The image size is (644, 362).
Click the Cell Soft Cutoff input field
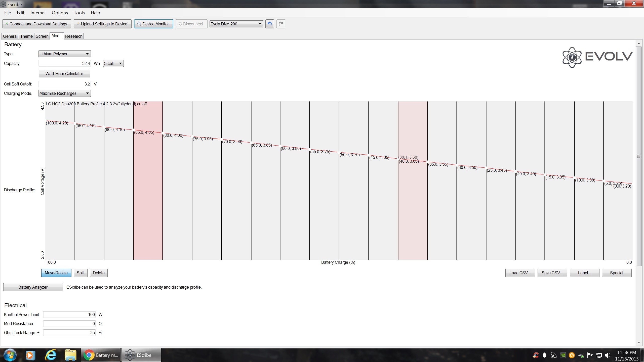[64, 84]
